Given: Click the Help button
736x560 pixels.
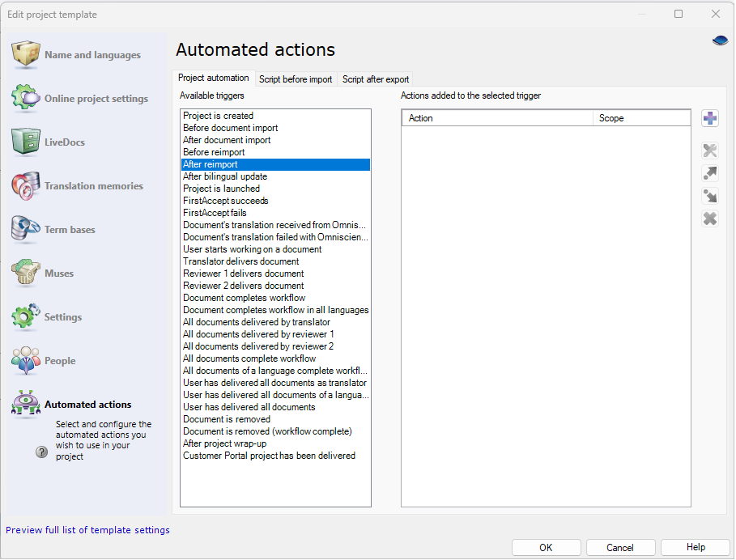Looking at the screenshot, I should point(695,547).
